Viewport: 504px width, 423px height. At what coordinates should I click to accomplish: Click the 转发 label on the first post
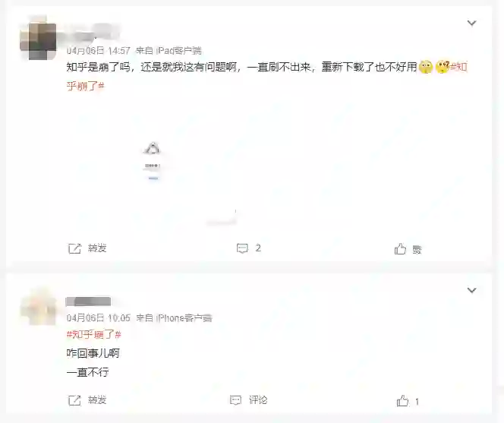(x=97, y=248)
